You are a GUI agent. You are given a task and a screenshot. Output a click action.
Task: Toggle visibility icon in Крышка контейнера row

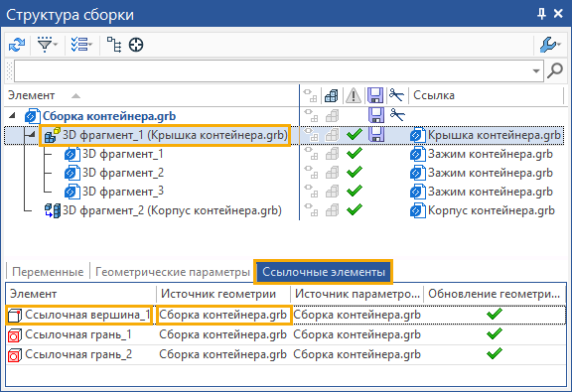pos(311,135)
